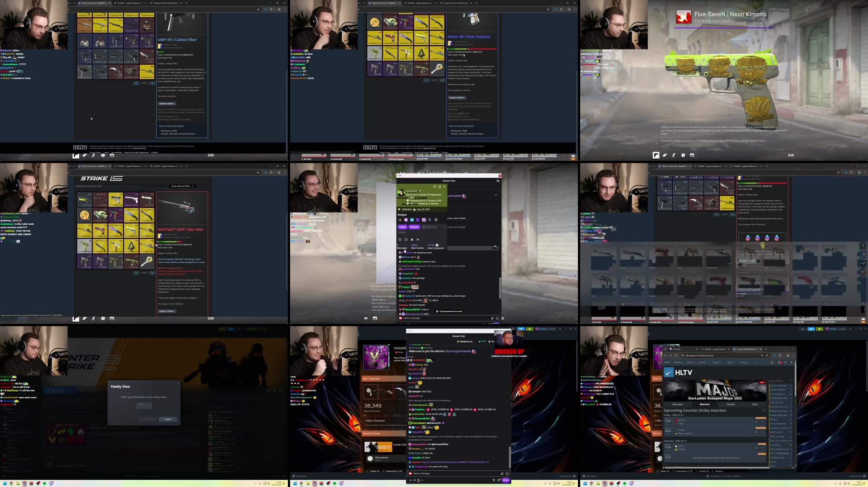This screenshot has width=868, height=487.
Task: Ban landonorris using the ban icon
Action: tap(400, 240)
